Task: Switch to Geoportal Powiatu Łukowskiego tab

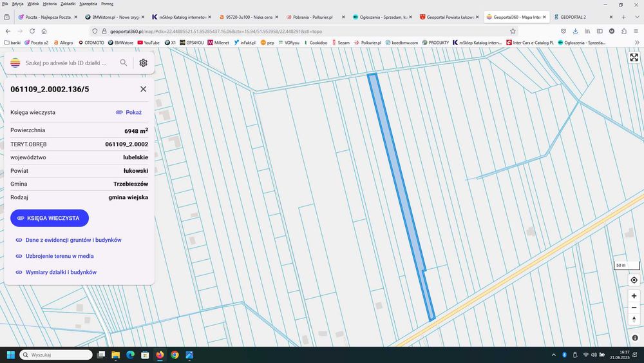Action: (450, 17)
